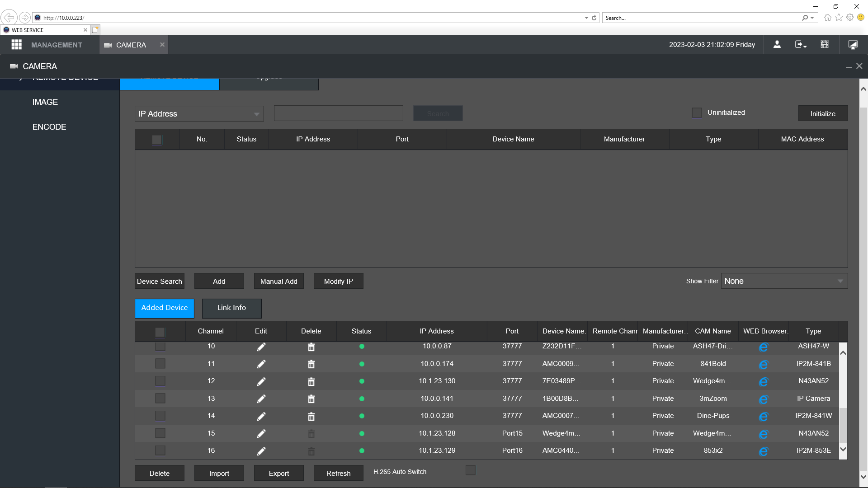Click the search filter text input field
This screenshot has width=868, height=488.
[338, 113]
